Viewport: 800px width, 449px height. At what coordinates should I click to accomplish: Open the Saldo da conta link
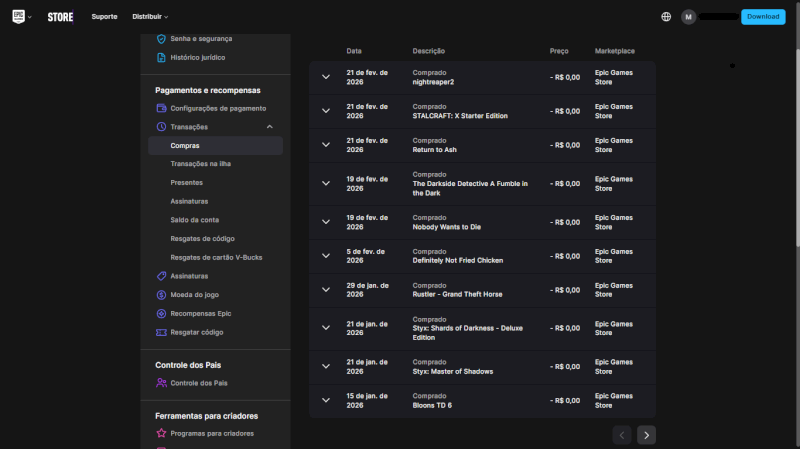[195, 220]
